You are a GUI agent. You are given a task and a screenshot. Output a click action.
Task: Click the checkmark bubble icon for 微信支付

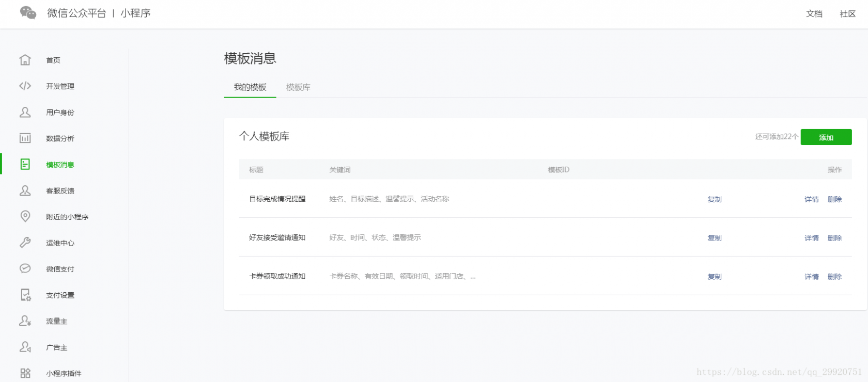point(25,268)
